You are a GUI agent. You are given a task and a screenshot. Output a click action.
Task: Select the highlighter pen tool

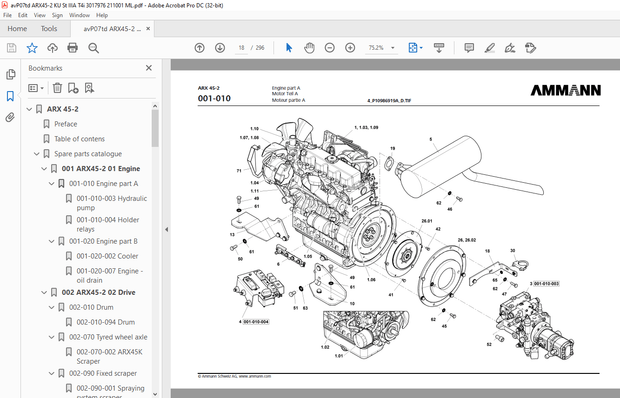pos(490,48)
